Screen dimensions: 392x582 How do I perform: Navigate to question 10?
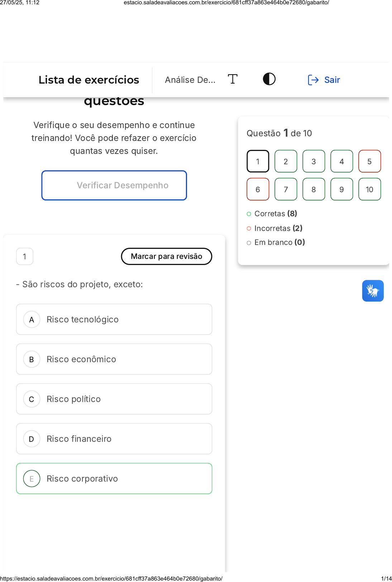[369, 189]
